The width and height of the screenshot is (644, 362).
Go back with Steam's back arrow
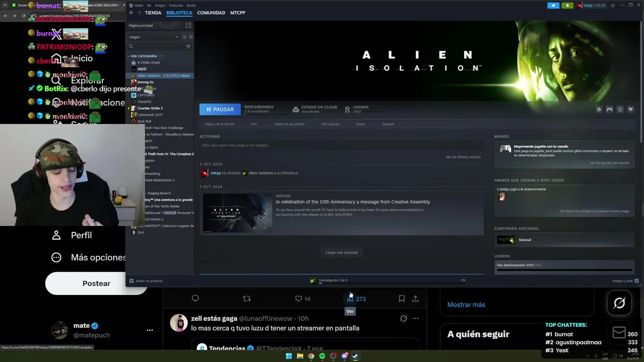[131, 13]
